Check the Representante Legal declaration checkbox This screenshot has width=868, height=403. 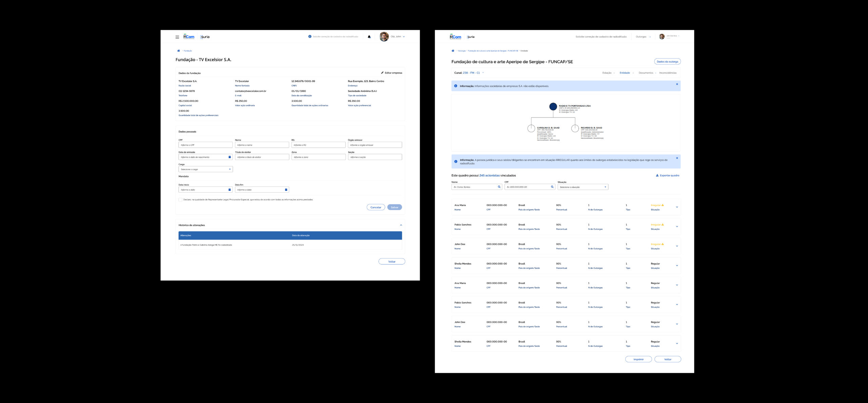[180, 200]
